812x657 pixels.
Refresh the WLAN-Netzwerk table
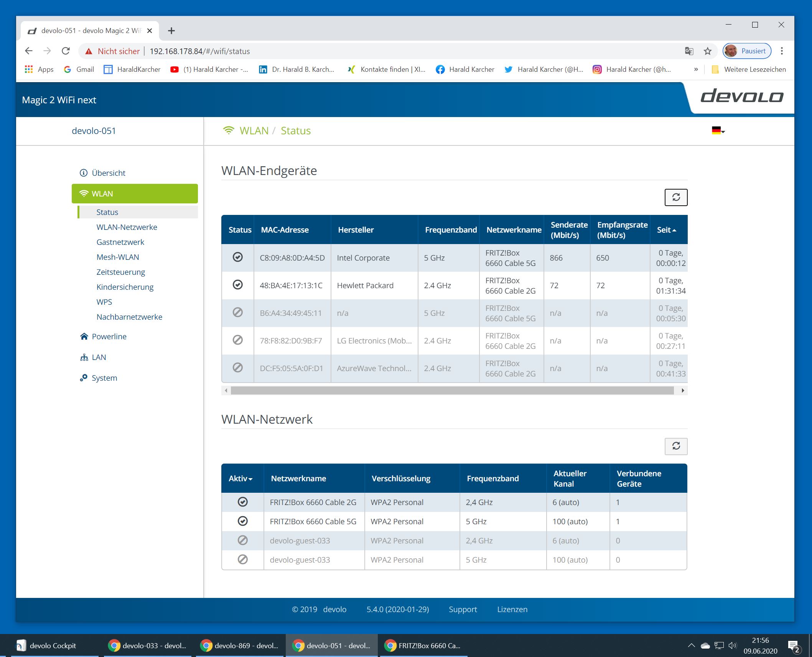675,446
